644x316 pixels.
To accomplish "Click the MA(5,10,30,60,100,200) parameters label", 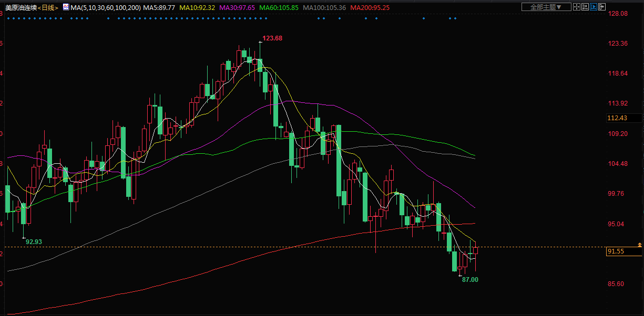I will click(x=106, y=8).
